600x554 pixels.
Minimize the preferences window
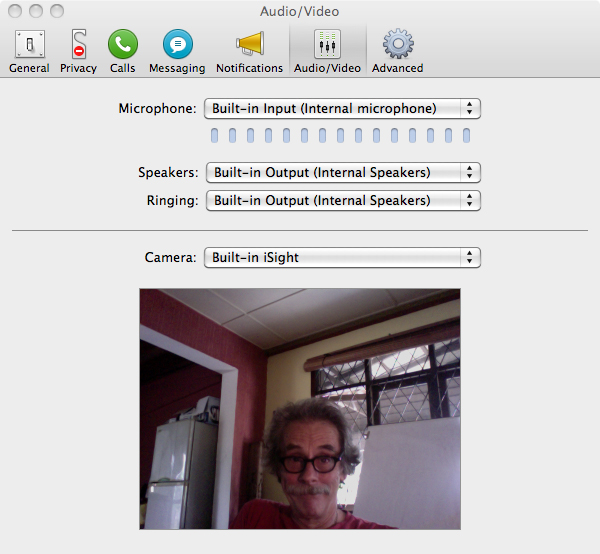35,11
